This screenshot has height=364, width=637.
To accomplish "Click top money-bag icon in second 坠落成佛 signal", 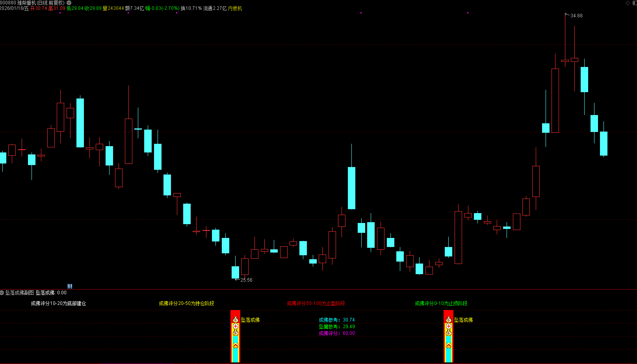I will click(x=449, y=319).
